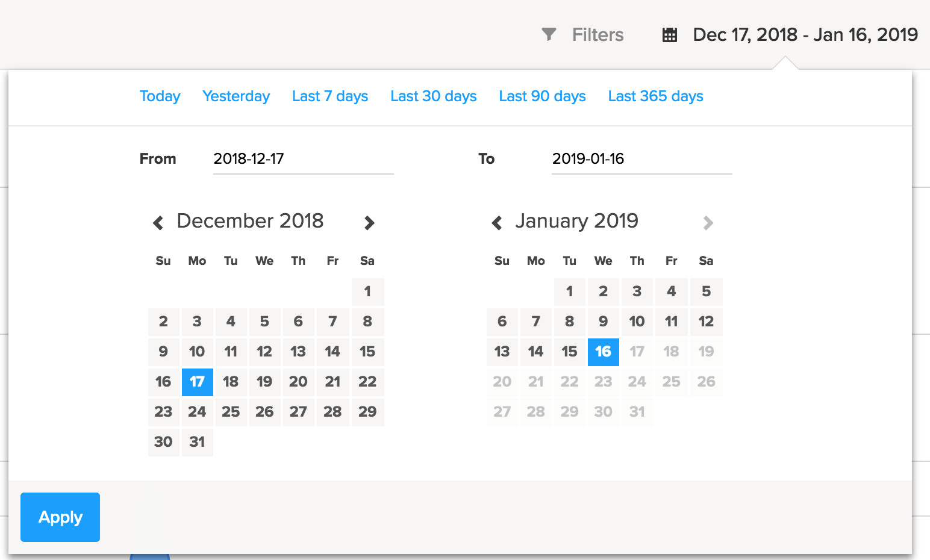The width and height of the screenshot is (930, 560).
Task: Click the calendar icon beside date range
Action: [x=670, y=35]
